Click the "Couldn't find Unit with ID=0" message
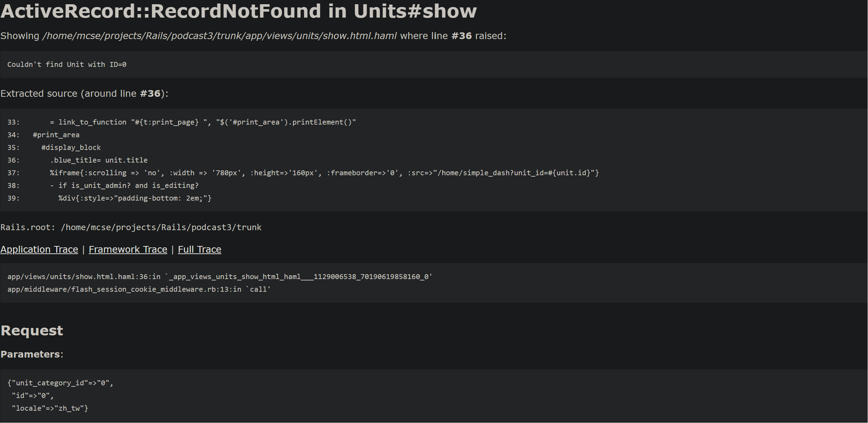 (x=67, y=64)
